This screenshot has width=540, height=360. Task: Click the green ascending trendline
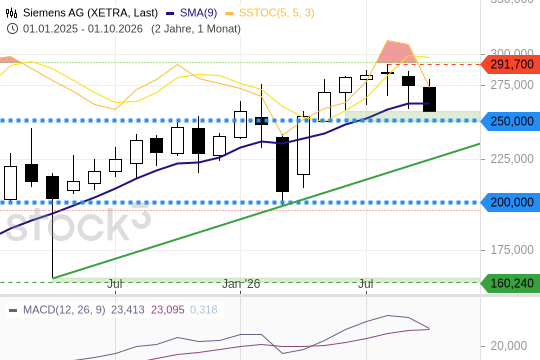click(x=266, y=211)
